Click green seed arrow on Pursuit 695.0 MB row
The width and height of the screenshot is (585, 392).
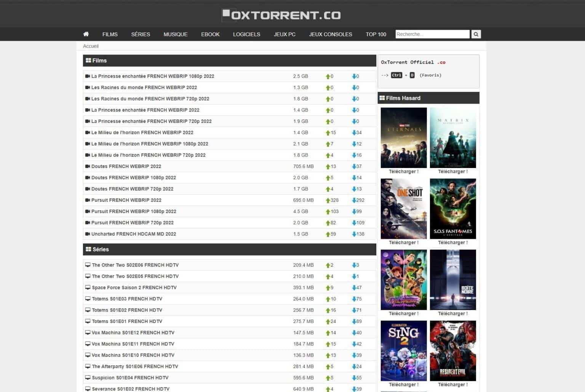[328, 200]
